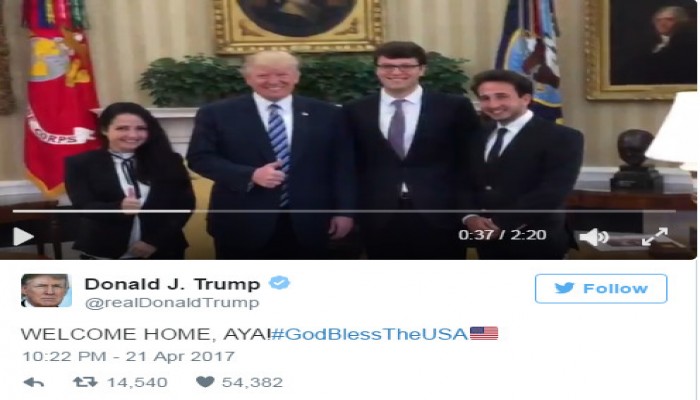Retweet using the retweet arrows icon
This screenshot has width=700, height=400.
(85, 382)
